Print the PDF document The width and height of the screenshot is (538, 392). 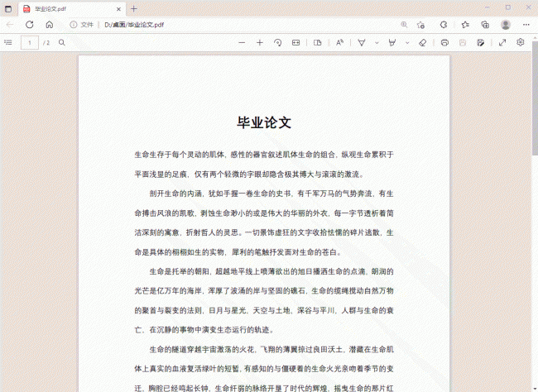[444, 42]
